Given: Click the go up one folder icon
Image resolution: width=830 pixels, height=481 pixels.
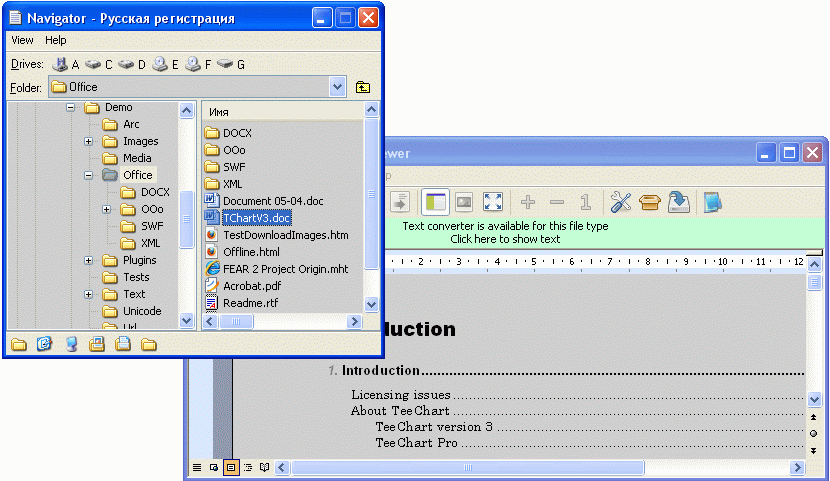Looking at the screenshot, I should (363, 87).
